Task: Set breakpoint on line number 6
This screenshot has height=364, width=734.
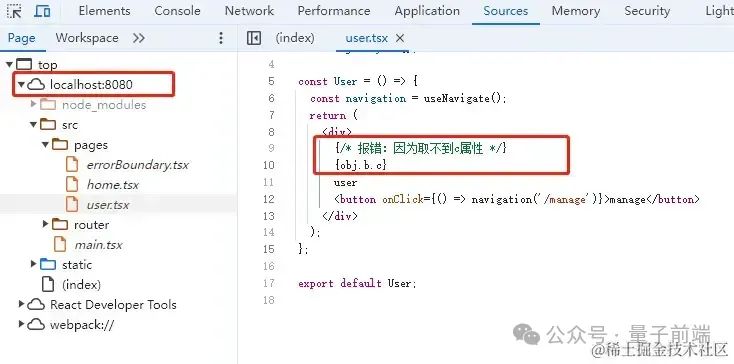Action: [x=272, y=98]
